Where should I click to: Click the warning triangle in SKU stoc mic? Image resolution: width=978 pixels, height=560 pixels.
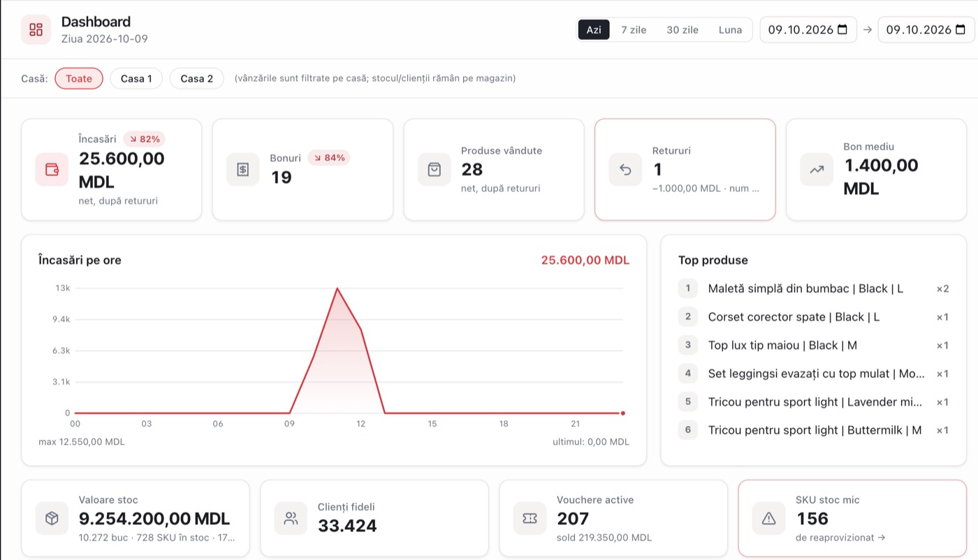(x=768, y=518)
